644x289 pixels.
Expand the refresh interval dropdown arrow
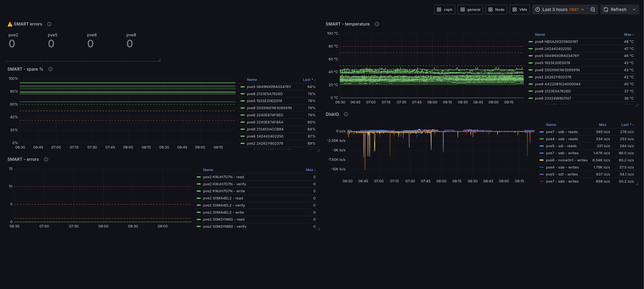[634, 9]
